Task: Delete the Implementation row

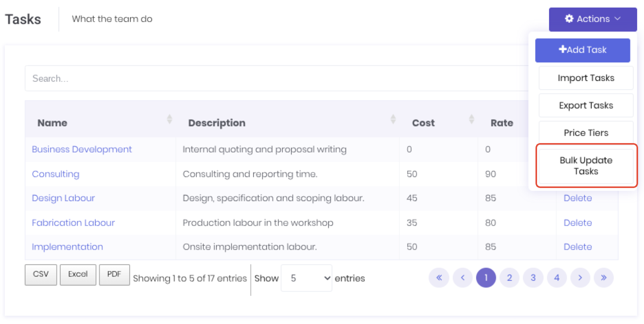Action: (x=578, y=247)
